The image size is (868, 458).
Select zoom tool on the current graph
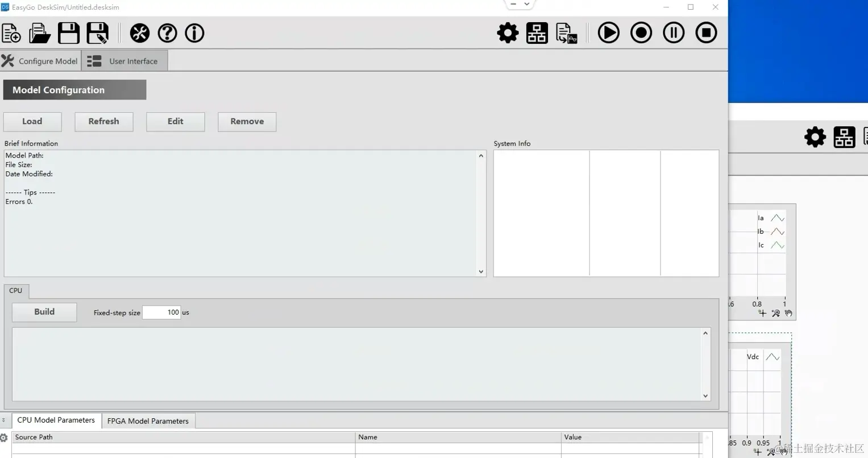pos(776,313)
